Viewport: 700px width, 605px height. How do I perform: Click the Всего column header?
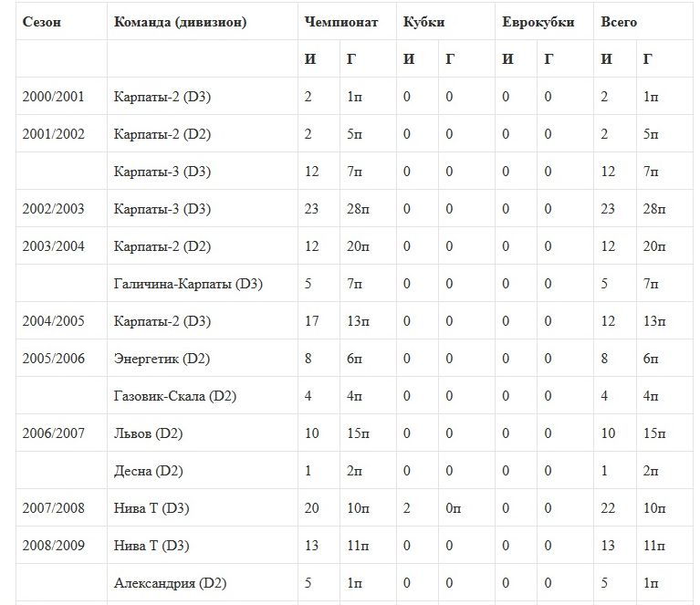click(x=619, y=22)
